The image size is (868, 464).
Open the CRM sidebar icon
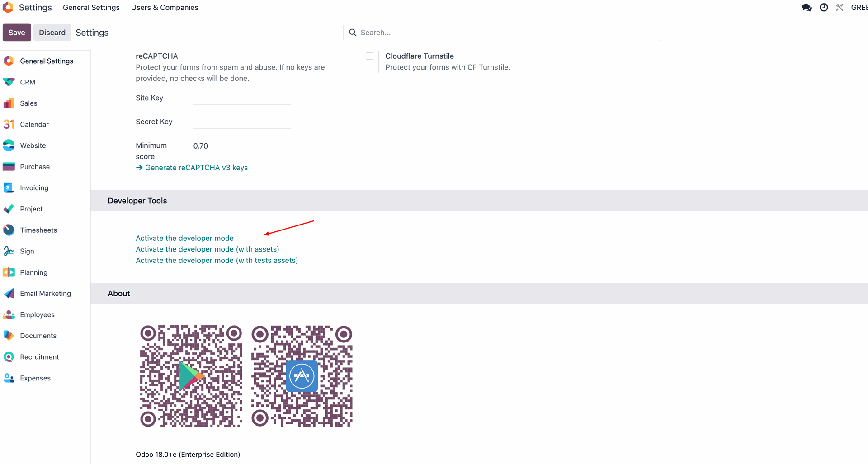tap(9, 82)
